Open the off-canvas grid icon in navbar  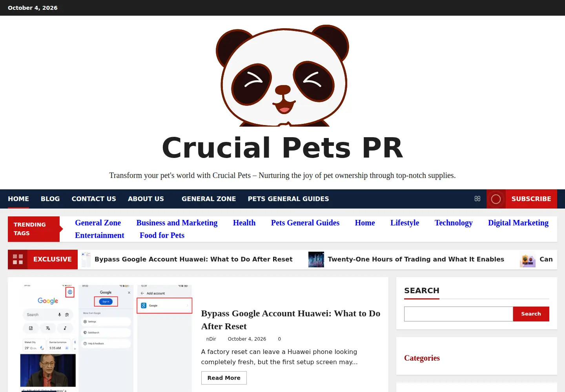coord(477,199)
